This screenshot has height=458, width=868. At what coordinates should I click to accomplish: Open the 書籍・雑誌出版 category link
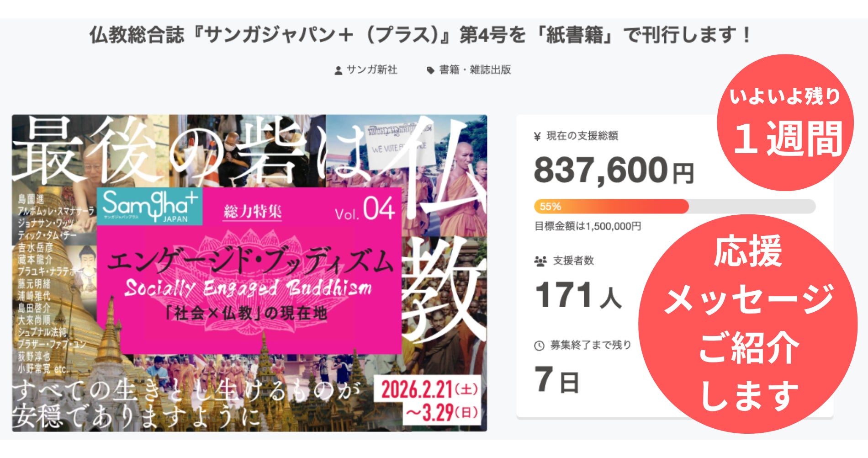(475, 70)
